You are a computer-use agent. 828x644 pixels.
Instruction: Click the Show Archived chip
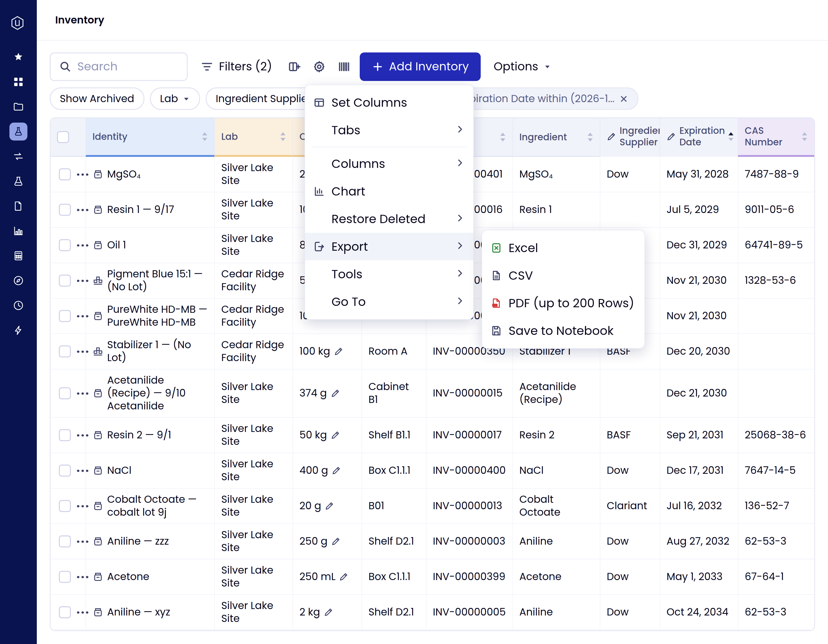click(97, 99)
